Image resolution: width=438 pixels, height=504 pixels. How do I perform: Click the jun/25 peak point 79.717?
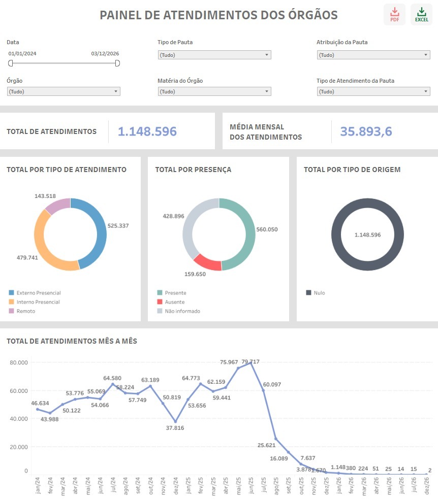point(251,363)
